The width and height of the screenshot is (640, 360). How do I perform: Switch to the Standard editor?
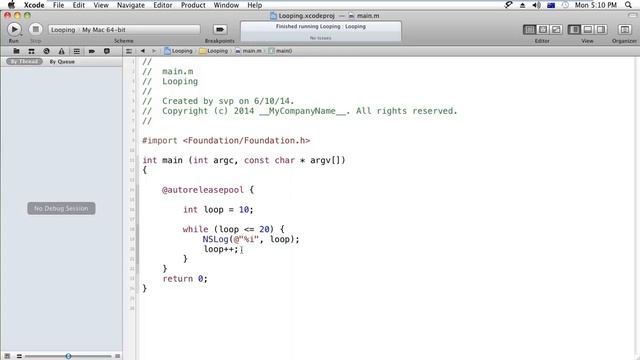pyautogui.click(x=529, y=29)
